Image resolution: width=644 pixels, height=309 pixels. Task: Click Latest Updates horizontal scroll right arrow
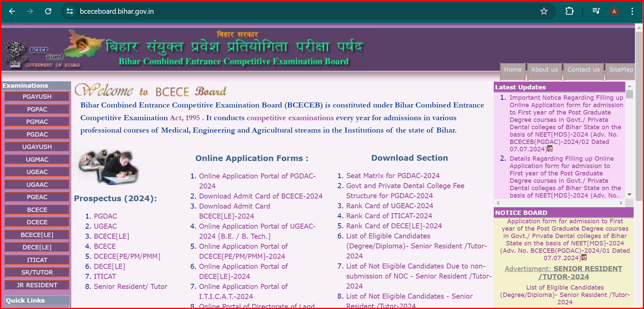621,203
